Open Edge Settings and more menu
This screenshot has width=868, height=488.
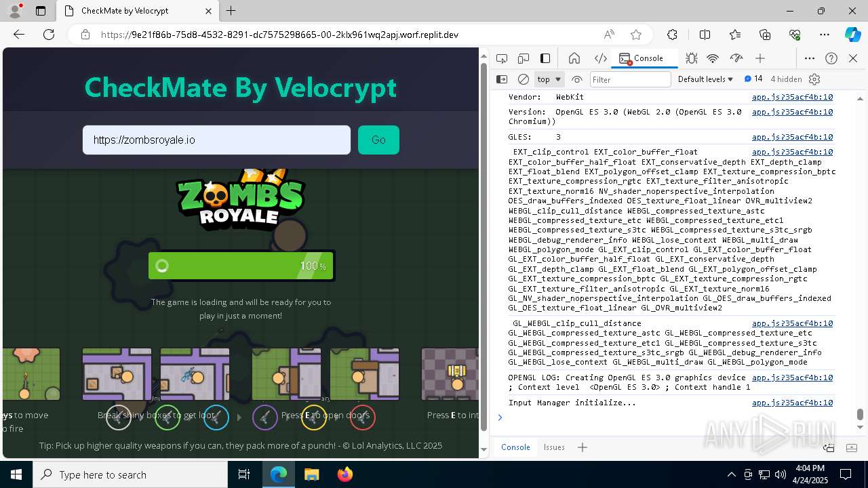[x=825, y=35]
